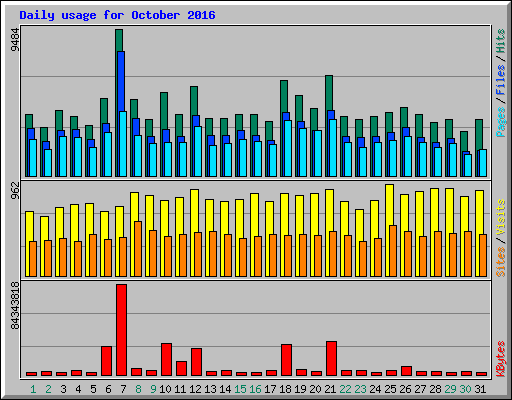Click day label 4 on x-axis
This screenshot has width=512, height=400.
click(x=78, y=389)
